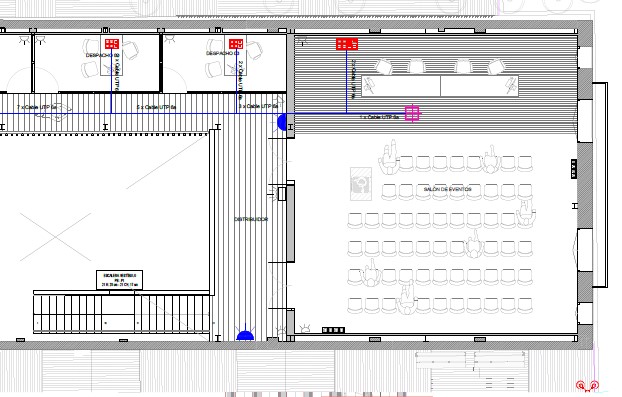Click the "5 x Cable UTP 6a" label
This screenshot has height=397, width=622.
(156, 107)
